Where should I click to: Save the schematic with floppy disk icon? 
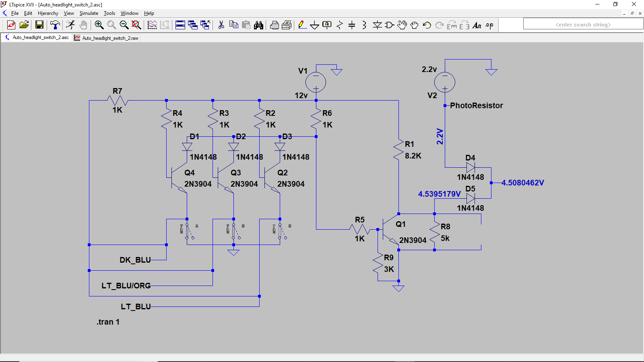coord(39,25)
